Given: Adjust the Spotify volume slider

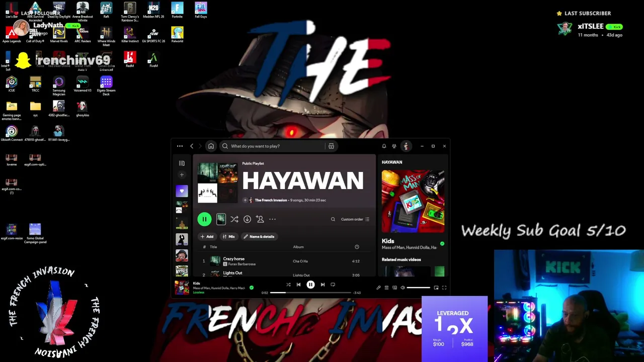Looking at the screenshot, I should click(418, 288).
